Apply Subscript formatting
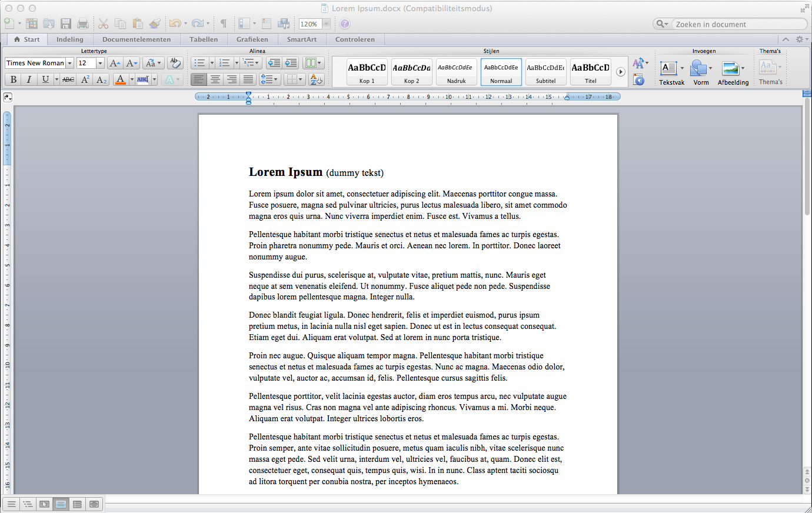 coord(101,79)
